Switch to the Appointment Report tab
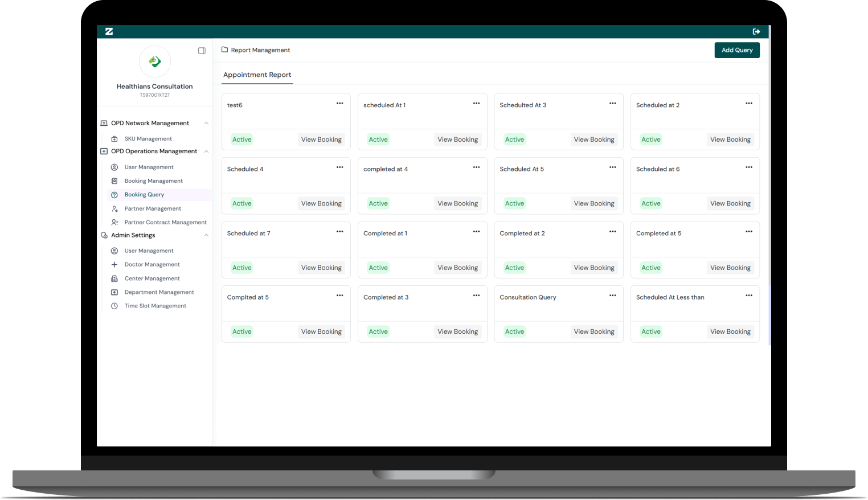The image size is (868, 500). [x=257, y=75]
